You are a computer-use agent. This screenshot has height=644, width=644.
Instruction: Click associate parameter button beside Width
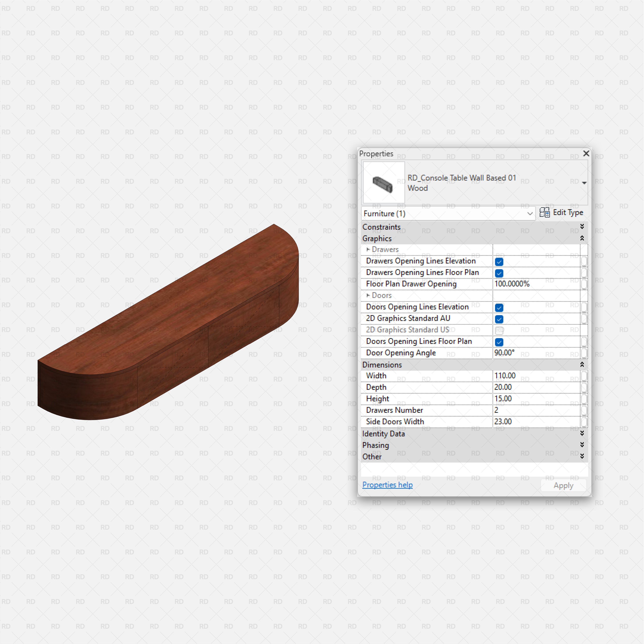[584, 376]
